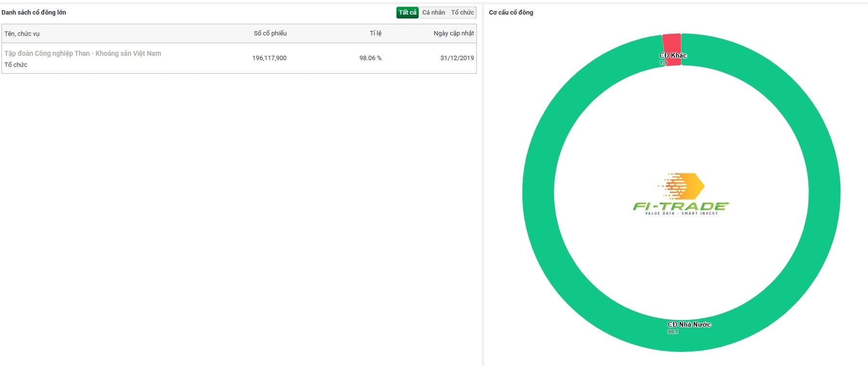Click the "Cơ cấu cổ đông" chart title
This screenshot has height=366, width=868.
[511, 13]
